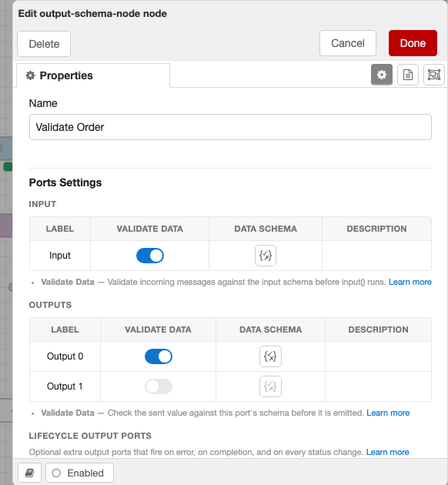448x485 pixels.
Task: Toggle Validate Data for Input port
Action: (x=150, y=256)
